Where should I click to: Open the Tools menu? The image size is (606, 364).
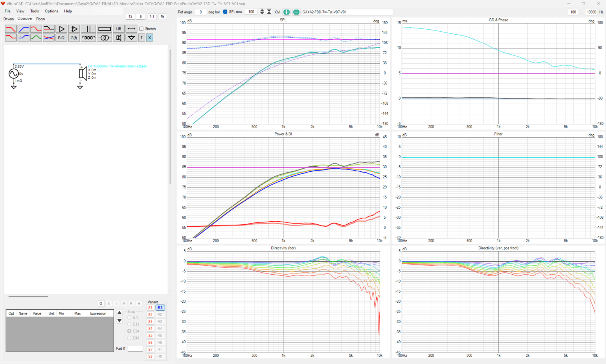click(35, 11)
